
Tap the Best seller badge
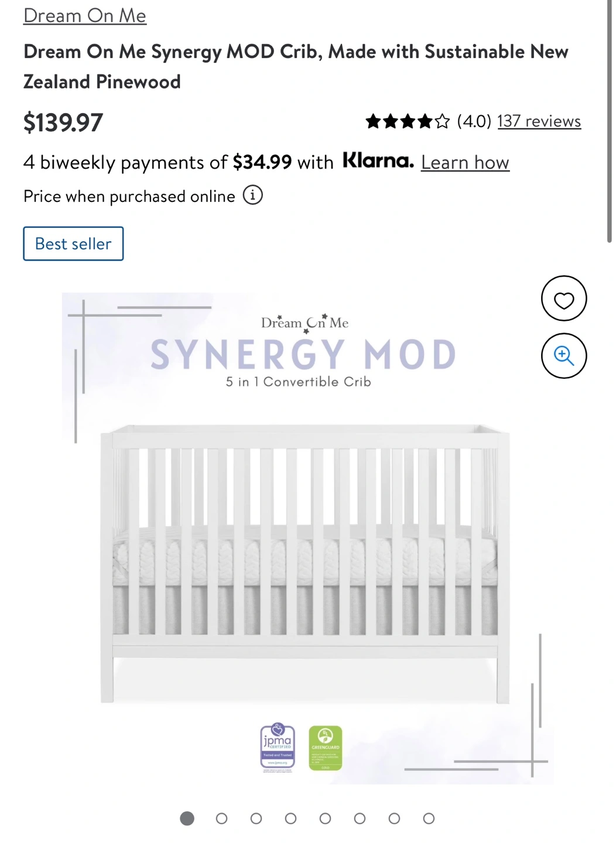(73, 244)
